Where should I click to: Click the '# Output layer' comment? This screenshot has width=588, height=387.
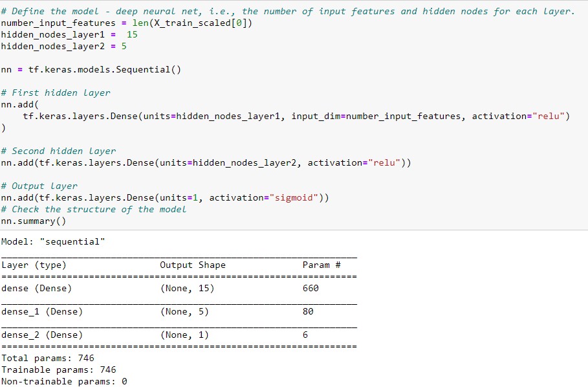(x=39, y=186)
